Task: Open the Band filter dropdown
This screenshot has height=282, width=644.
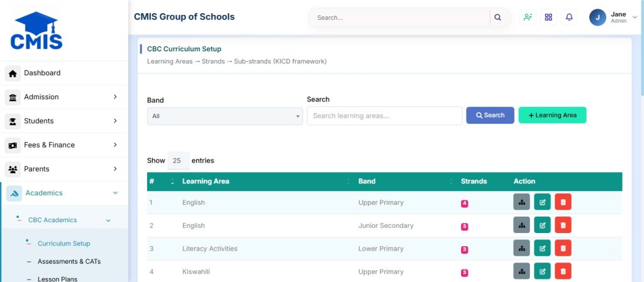Action: click(x=225, y=116)
